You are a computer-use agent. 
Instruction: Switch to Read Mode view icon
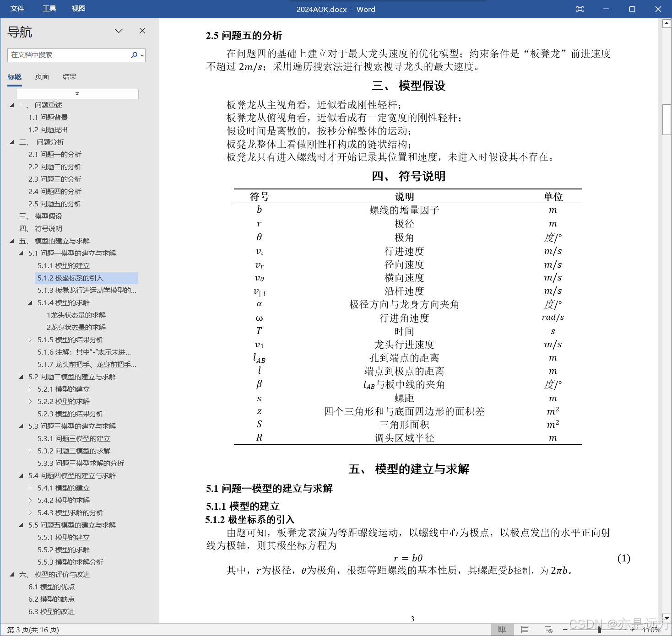point(502,630)
